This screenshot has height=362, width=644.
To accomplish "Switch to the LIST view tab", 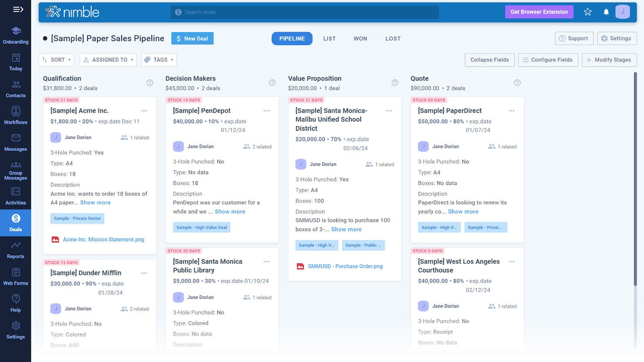I will point(329,38).
